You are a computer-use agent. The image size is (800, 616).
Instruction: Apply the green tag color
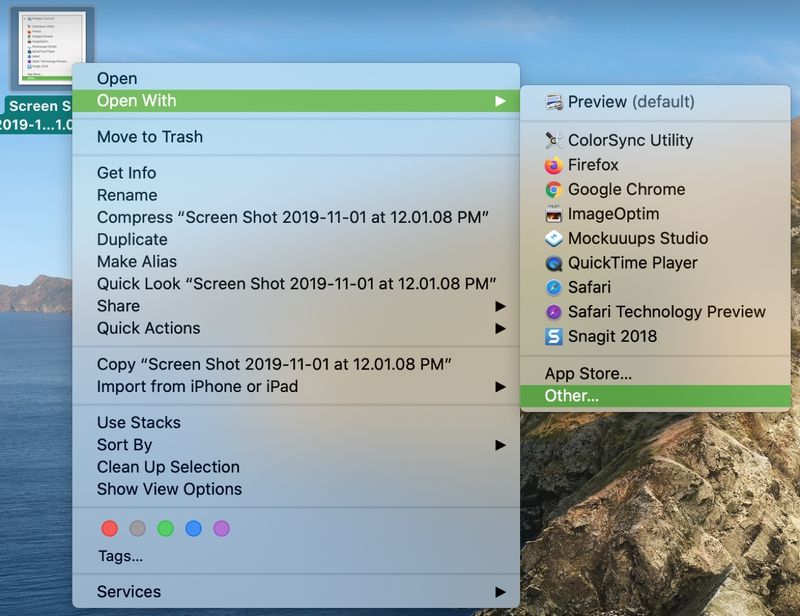[x=165, y=529]
